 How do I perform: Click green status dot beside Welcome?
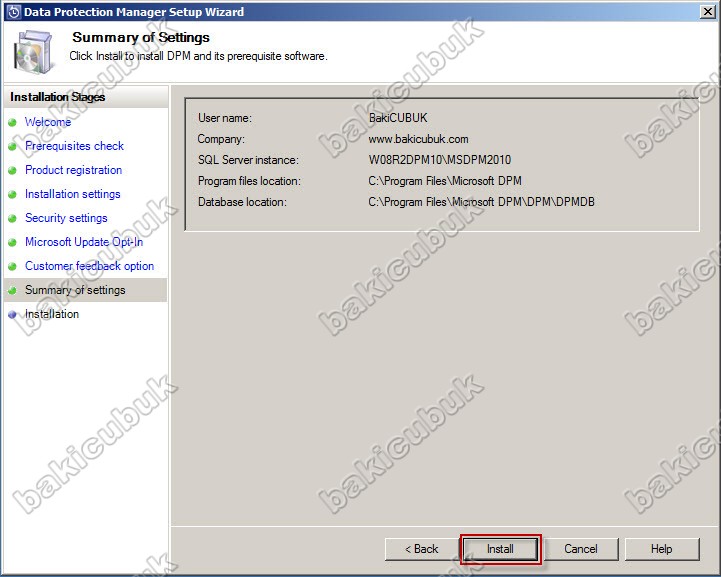click(12, 122)
